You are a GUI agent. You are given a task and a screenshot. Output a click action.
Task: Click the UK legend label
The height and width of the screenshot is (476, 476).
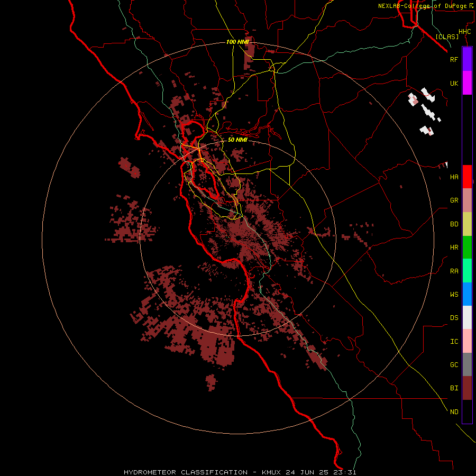point(454,83)
